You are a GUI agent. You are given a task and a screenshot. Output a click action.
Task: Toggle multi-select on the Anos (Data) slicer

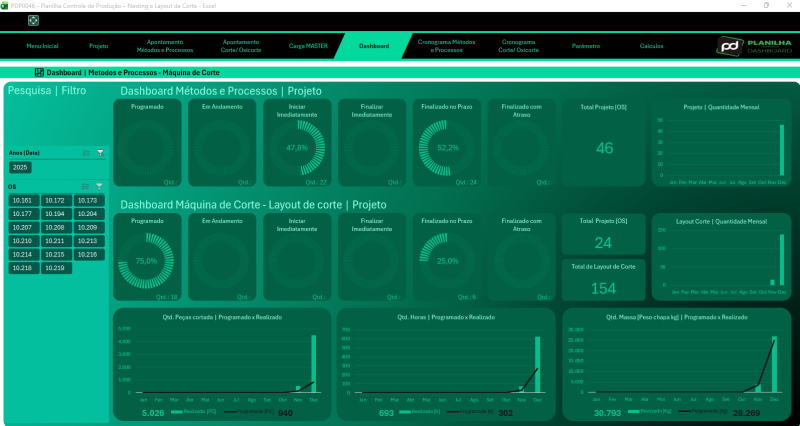coord(86,152)
